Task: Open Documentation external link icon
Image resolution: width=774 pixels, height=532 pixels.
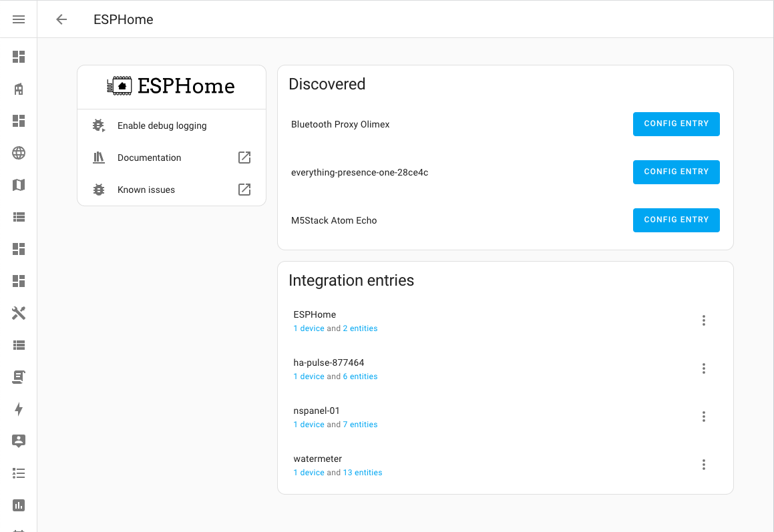Action: tap(244, 158)
